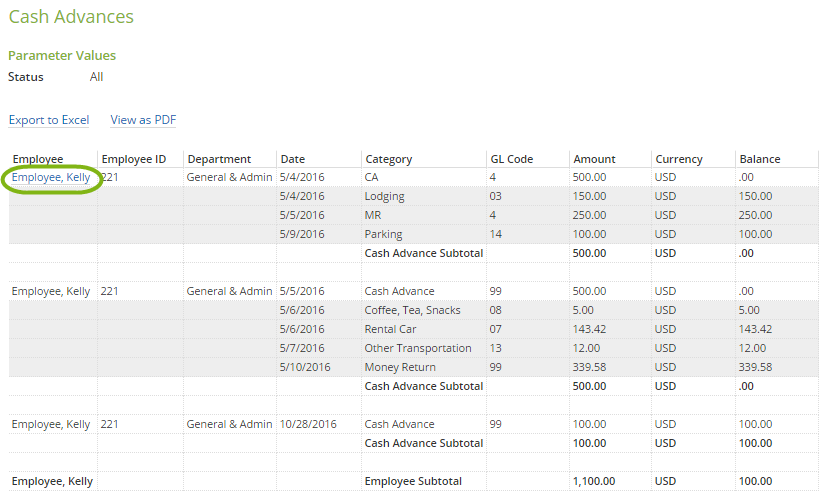The height and width of the screenshot is (502, 840).
Task: Open the View as PDF link
Action: [x=143, y=120]
